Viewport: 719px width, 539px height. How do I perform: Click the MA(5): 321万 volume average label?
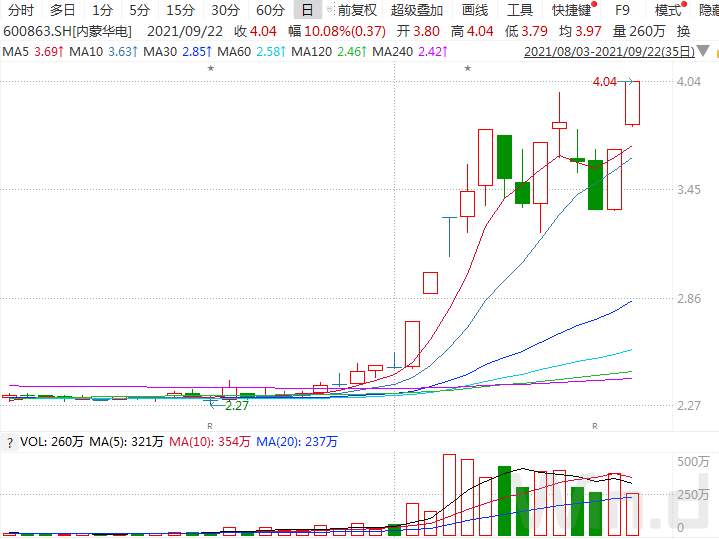point(126,442)
